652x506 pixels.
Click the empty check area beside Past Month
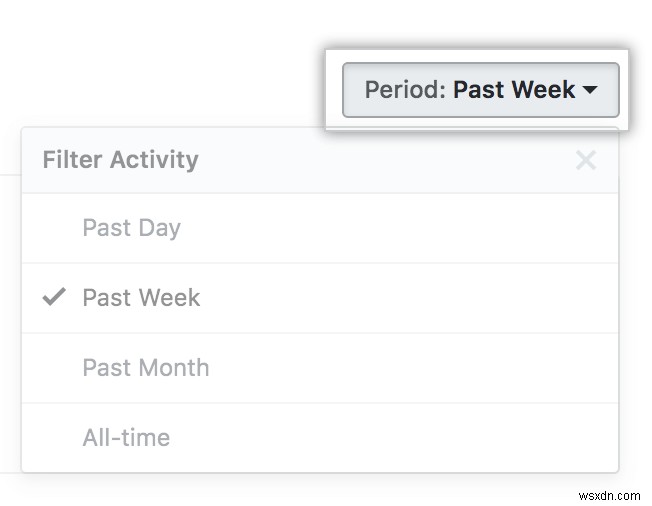[x=54, y=368]
